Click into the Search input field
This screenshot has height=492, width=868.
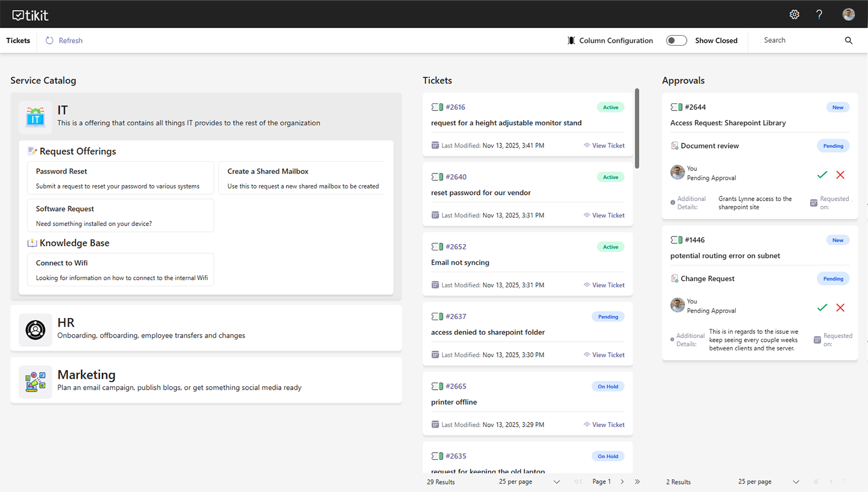[799, 40]
